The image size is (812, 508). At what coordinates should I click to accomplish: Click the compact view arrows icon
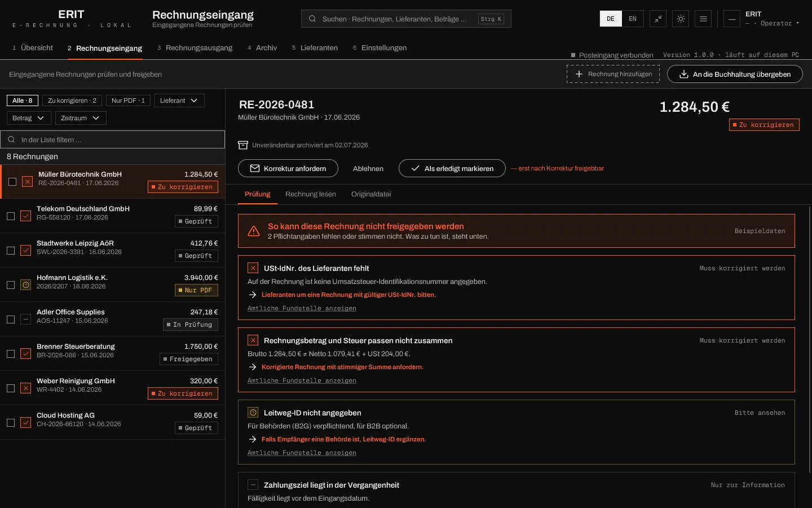658,19
